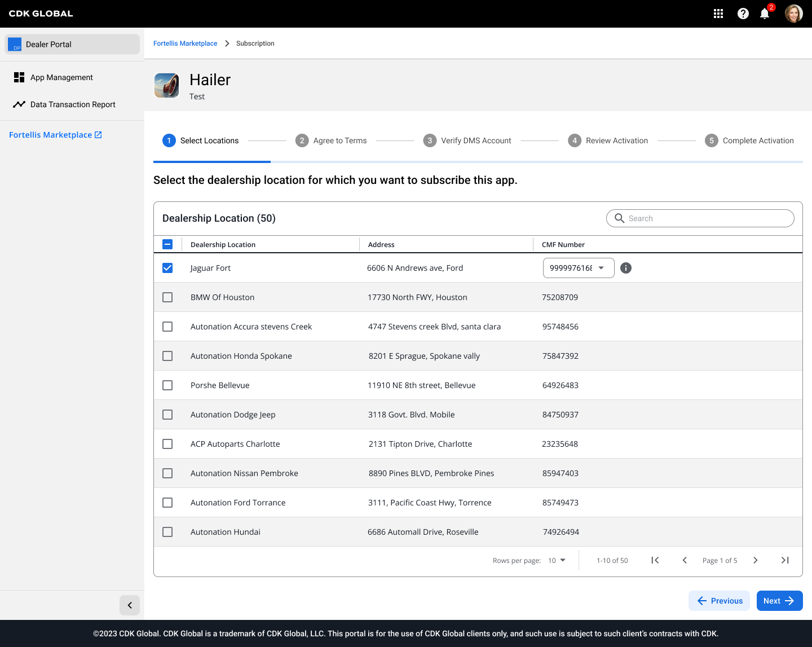812x647 pixels.
Task: Jump to the last page of results
Action: pos(785,560)
